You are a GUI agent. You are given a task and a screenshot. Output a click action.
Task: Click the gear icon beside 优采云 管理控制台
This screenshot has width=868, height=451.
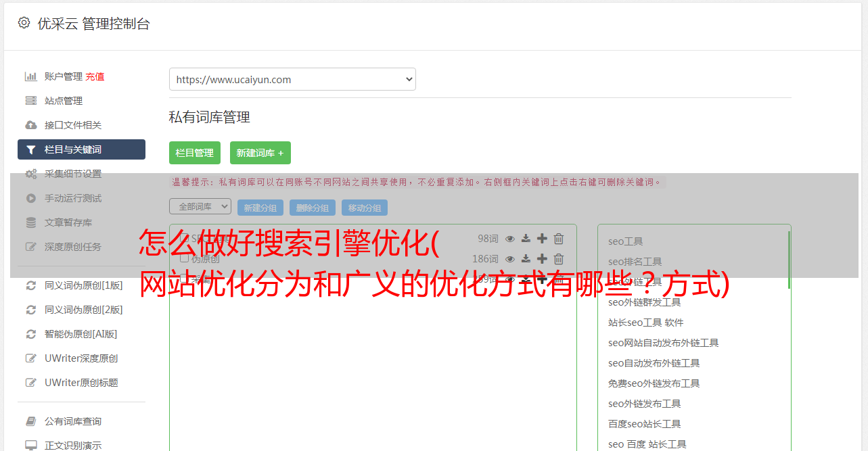(x=24, y=22)
